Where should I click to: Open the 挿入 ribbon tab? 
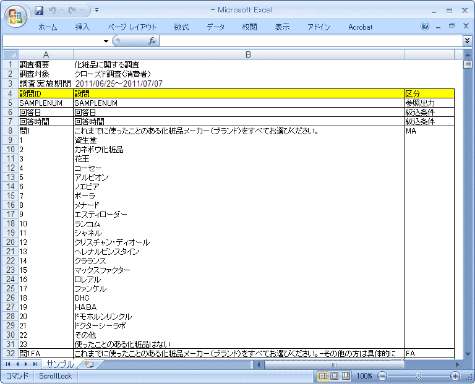[82, 27]
